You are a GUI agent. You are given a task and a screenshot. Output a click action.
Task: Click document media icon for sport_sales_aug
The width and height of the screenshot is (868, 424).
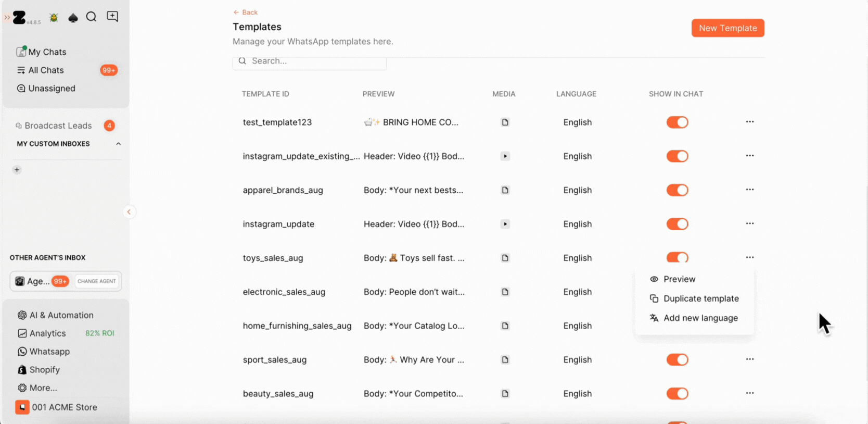tap(505, 359)
